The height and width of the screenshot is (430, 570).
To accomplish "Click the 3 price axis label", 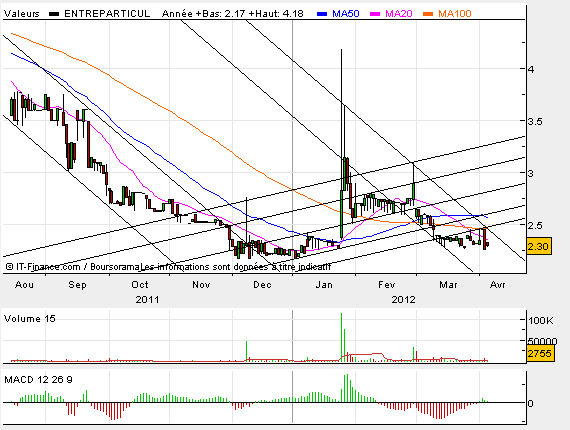I will (531, 173).
